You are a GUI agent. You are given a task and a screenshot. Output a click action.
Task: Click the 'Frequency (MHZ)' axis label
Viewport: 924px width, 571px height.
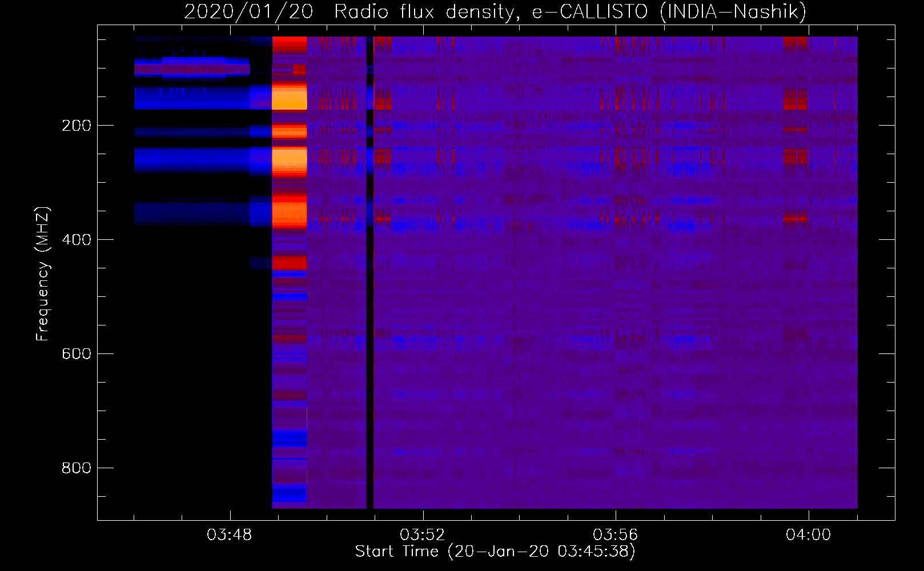point(43,274)
